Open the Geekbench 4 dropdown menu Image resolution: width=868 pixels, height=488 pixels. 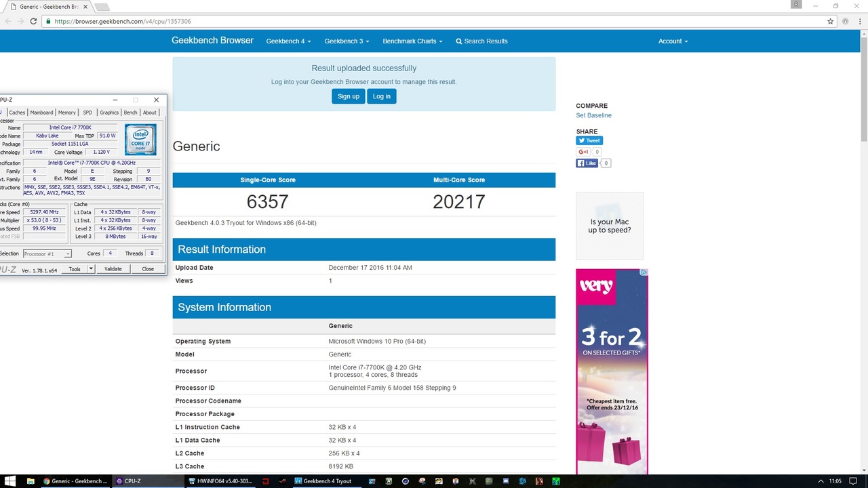click(x=288, y=41)
